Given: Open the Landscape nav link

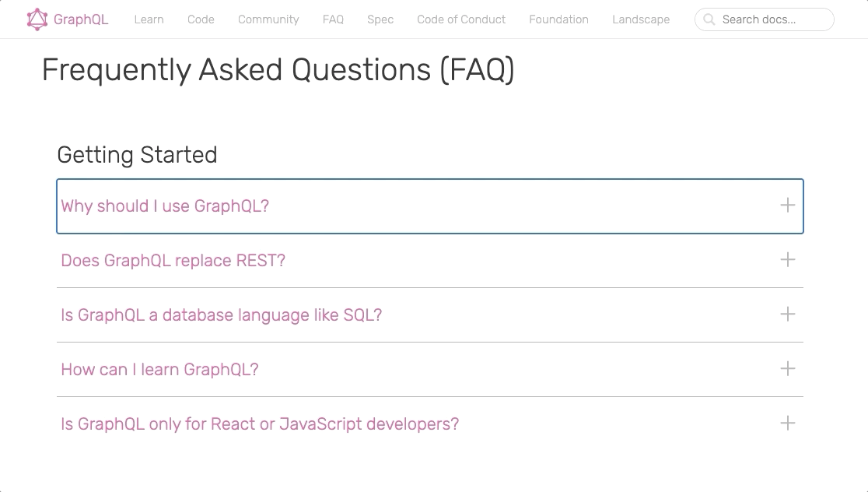Looking at the screenshot, I should point(641,19).
